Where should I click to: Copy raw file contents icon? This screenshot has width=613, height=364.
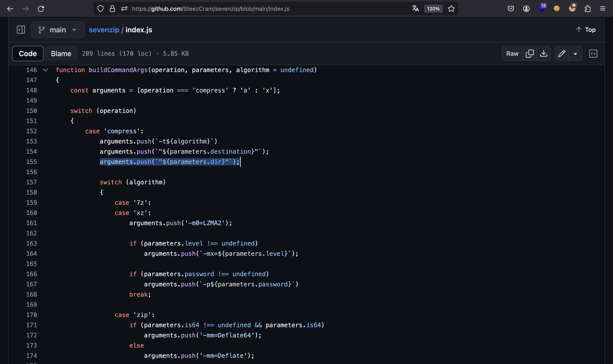pyautogui.click(x=530, y=53)
